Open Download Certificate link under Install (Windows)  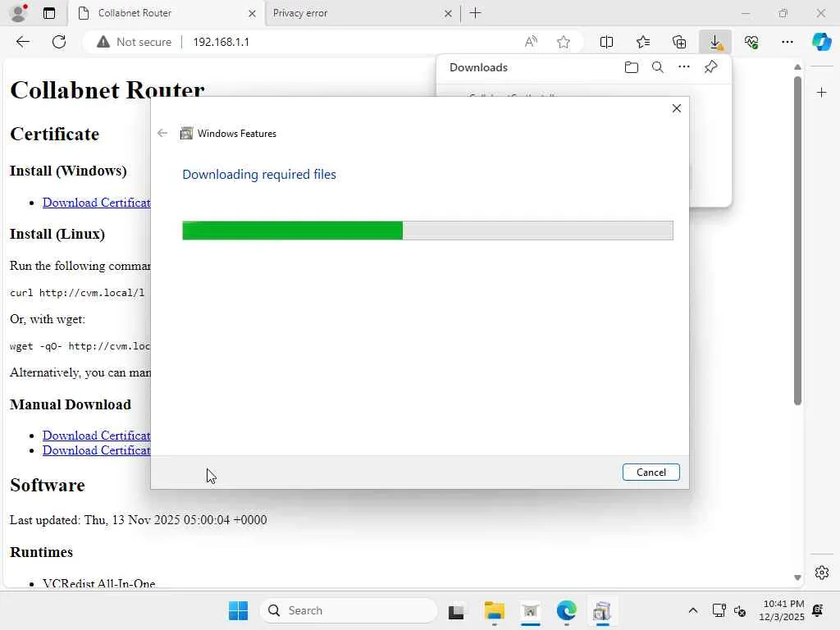97,203
